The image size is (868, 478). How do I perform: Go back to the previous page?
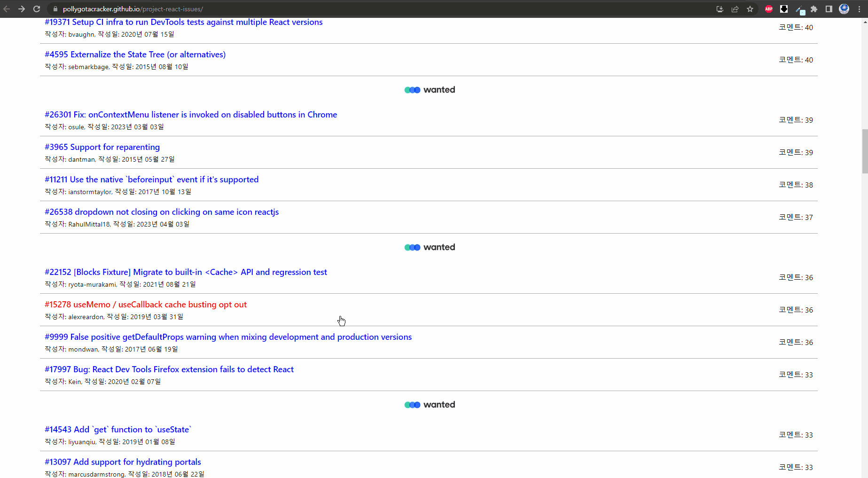[7, 9]
